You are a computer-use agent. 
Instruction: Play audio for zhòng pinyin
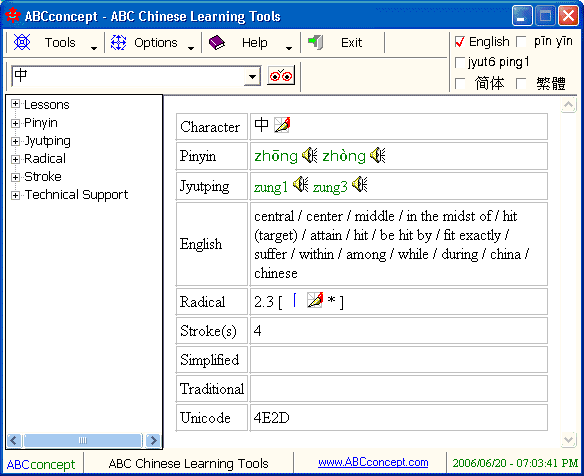378,155
